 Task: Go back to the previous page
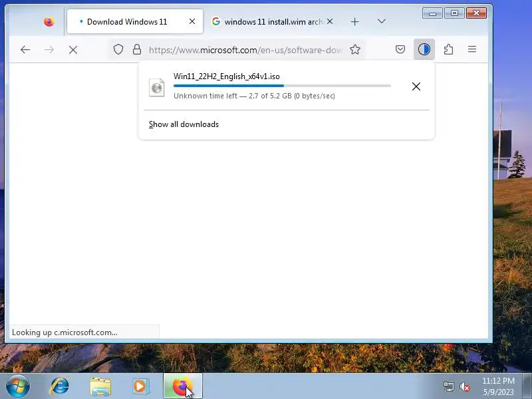25,50
